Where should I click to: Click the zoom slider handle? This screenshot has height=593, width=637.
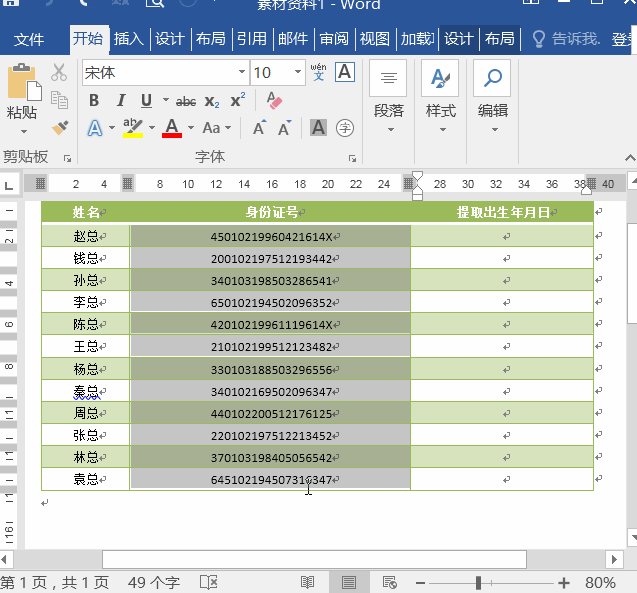coord(479,583)
